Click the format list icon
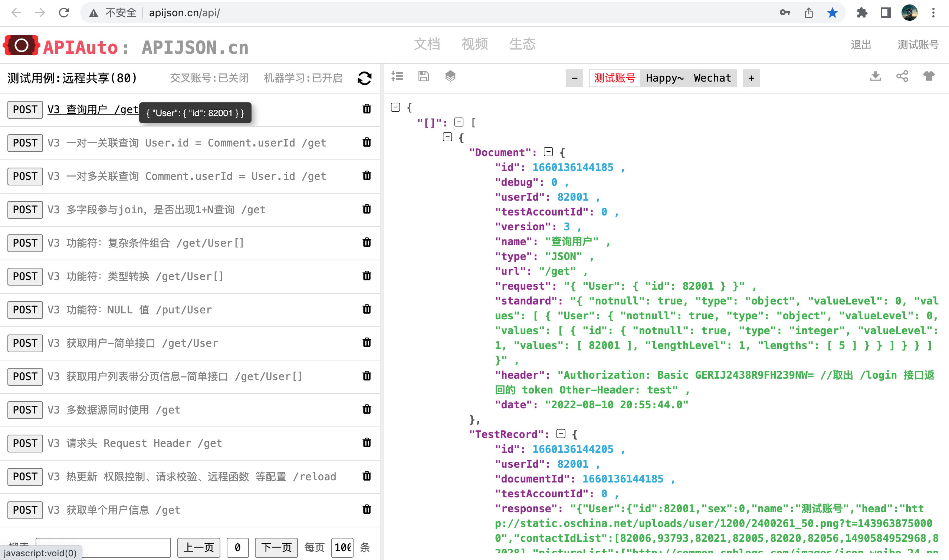This screenshot has width=949, height=560. [397, 77]
